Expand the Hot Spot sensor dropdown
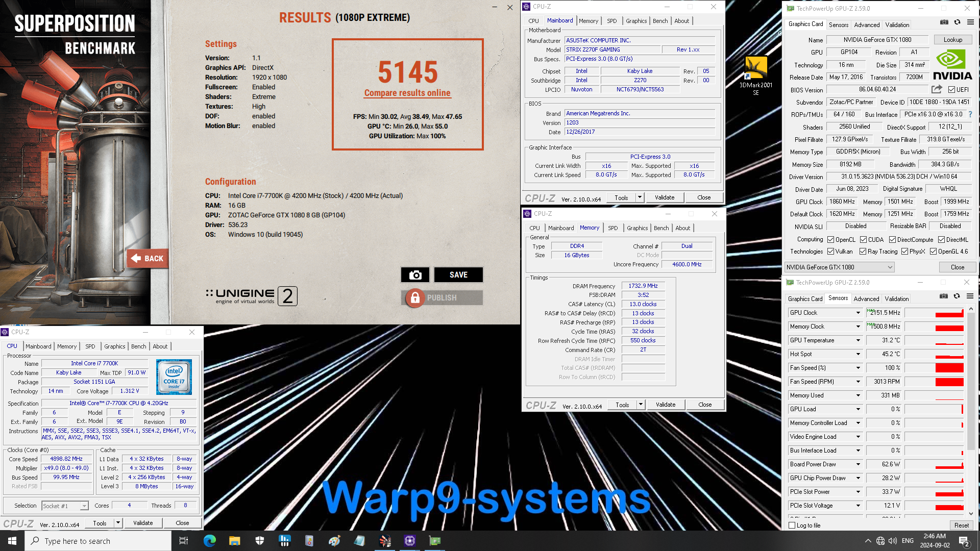The height and width of the screenshot is (551, 980). (x=858, y=354)
